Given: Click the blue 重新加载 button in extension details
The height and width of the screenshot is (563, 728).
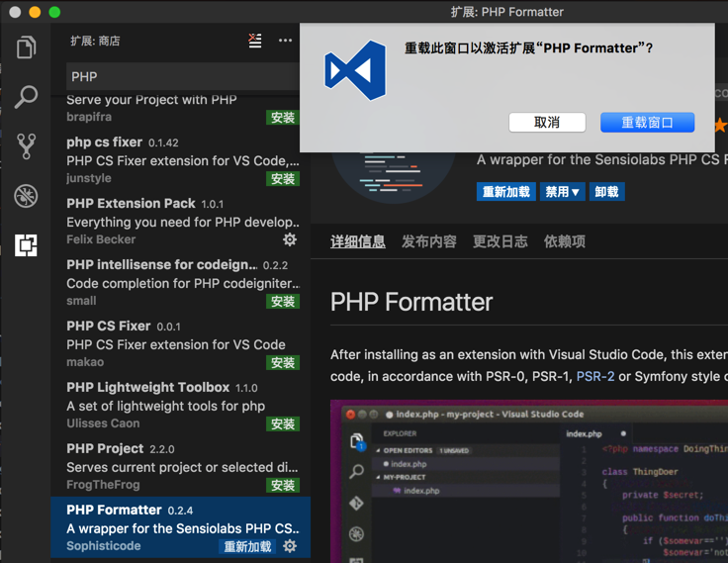Looking at the screenshot, I should coord(506,191).
